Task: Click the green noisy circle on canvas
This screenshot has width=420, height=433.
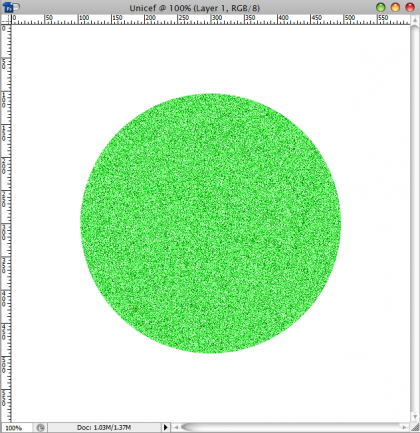Action: [x=211, y=223]
